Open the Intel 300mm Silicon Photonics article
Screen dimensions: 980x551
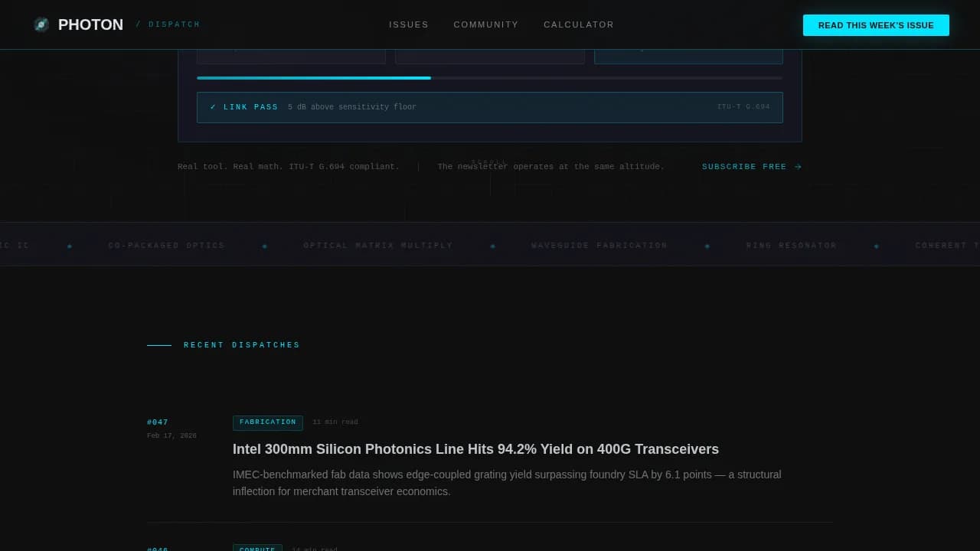pyautogui.click(x=475, y=449)
